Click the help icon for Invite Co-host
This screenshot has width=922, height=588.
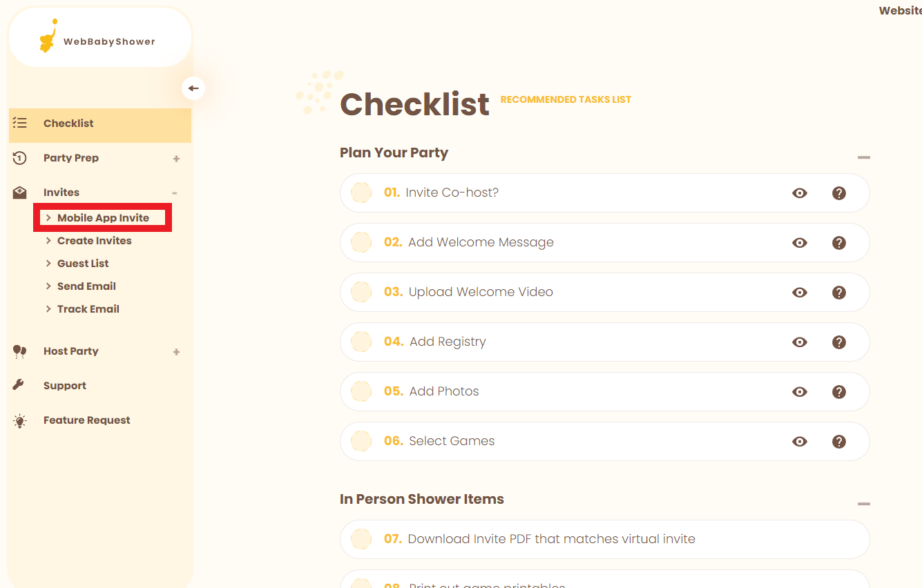839,193
